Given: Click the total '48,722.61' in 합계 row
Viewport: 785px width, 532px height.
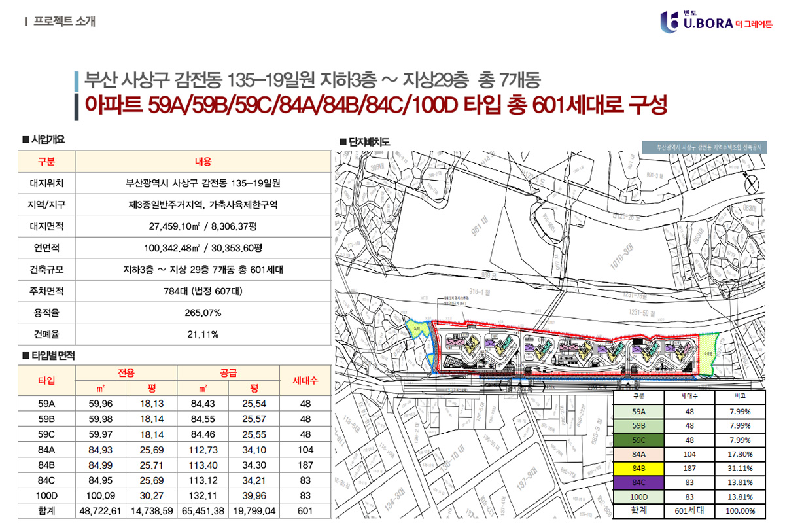Looking at the screenshot, I should pyautogui.click(x=101, y=511).
